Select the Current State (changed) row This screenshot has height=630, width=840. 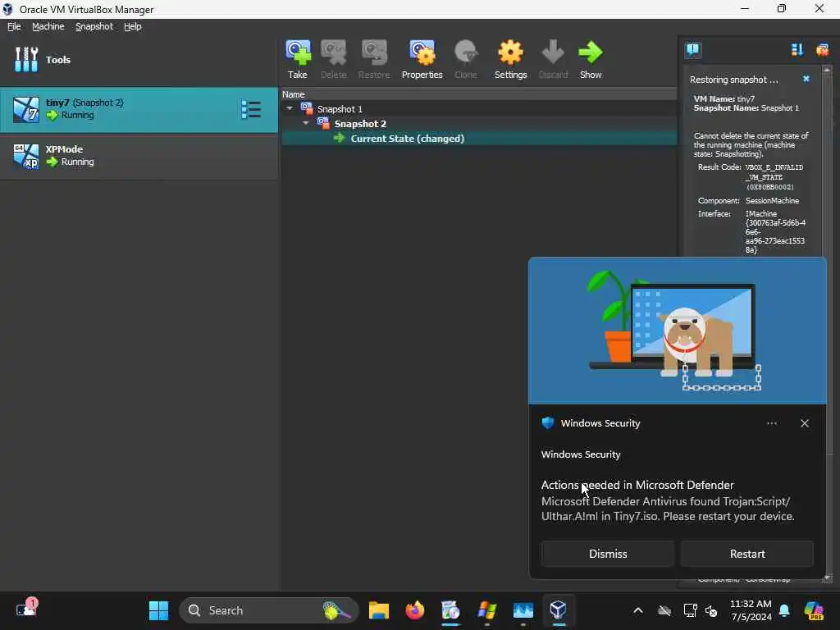[x=479, y=138]
